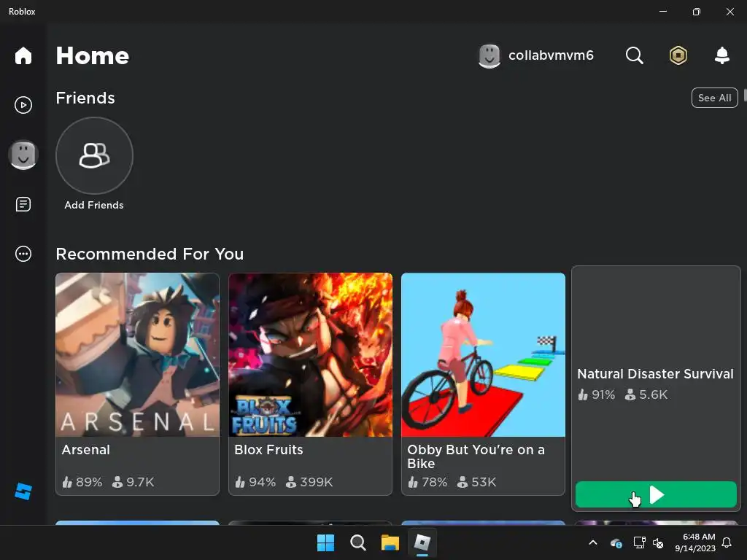Expand the system tray hidden icons chevron

coord(592,542)
